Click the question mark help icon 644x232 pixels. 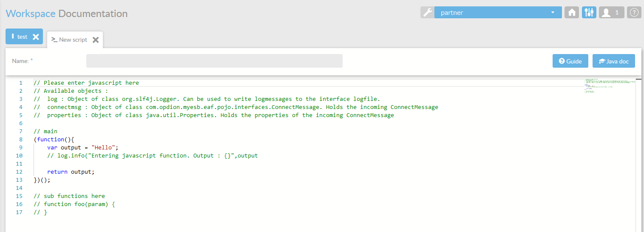click(x=634, y=12)
